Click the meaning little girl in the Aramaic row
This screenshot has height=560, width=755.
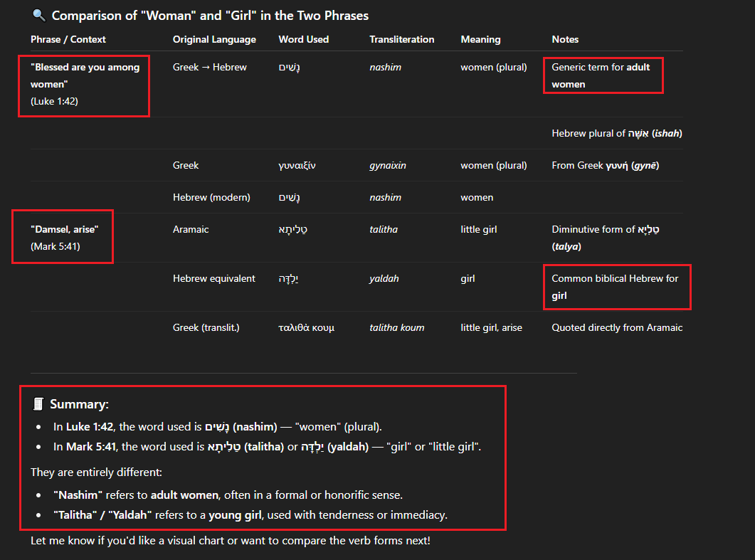(x=479, y=230)
